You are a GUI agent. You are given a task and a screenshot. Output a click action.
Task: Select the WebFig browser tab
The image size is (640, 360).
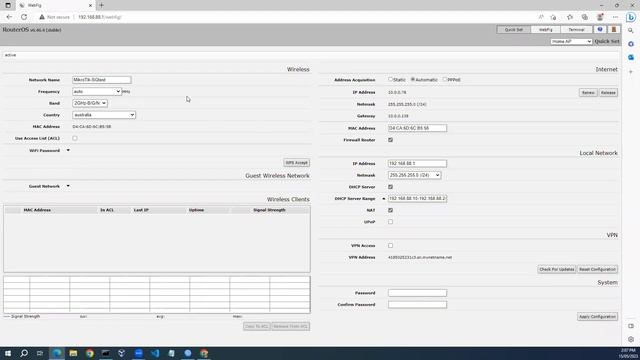[55, 5]
